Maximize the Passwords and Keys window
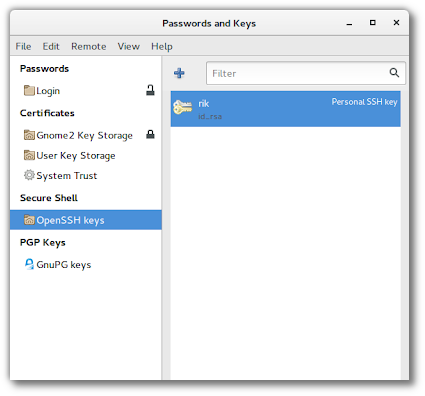Viewport: 425px width, 396px height. (373, 23)
